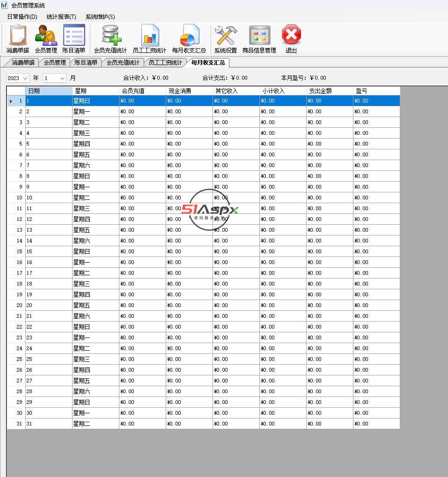This screenshot has width=448, height=477.
Task: Click the 星期一 cell in row 2
Action: pyautogui.click(x=95, y=112)
